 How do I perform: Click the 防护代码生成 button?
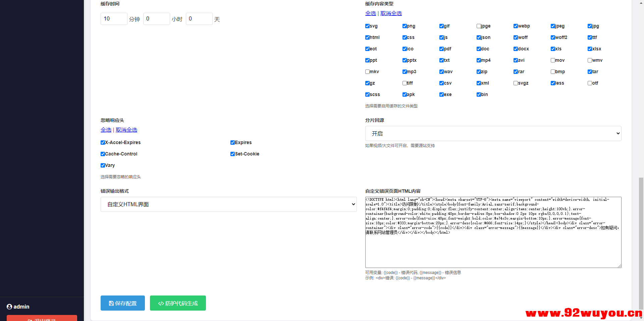178,303
